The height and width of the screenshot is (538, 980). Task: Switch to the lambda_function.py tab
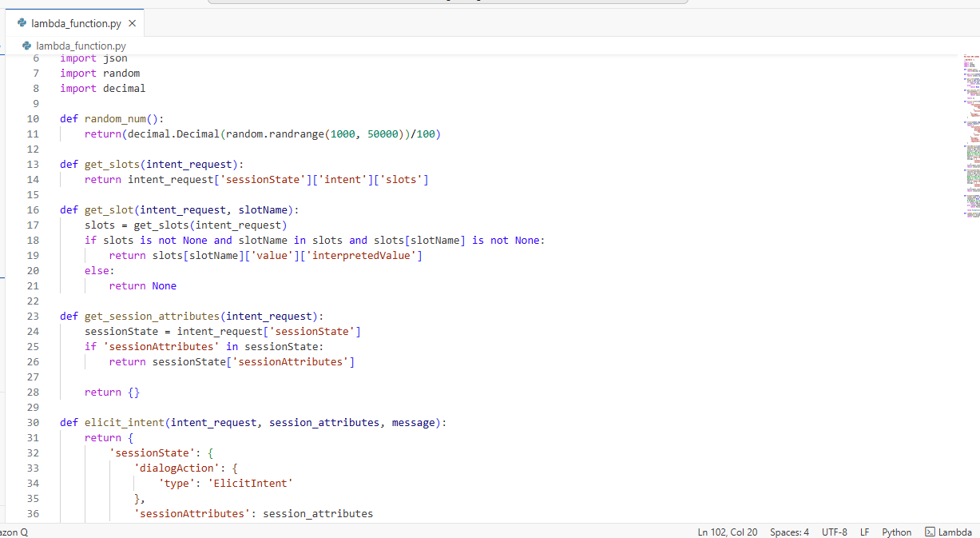[76, 23]
